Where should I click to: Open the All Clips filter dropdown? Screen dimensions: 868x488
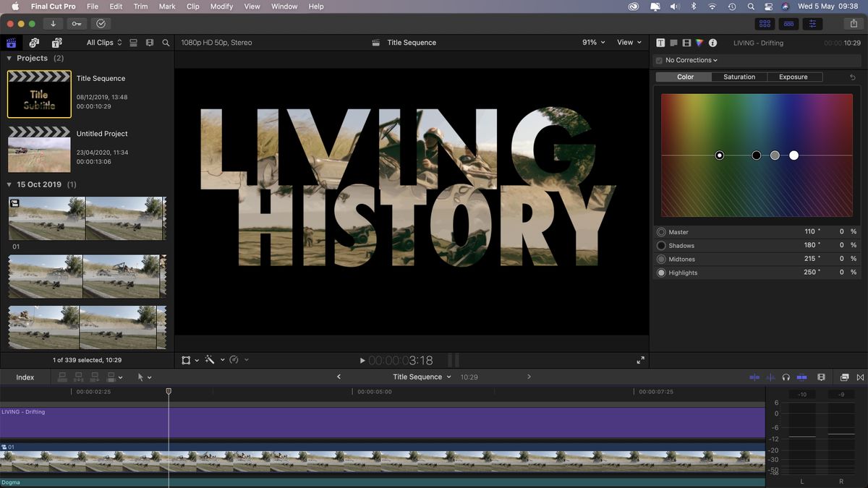pos(101,43)
